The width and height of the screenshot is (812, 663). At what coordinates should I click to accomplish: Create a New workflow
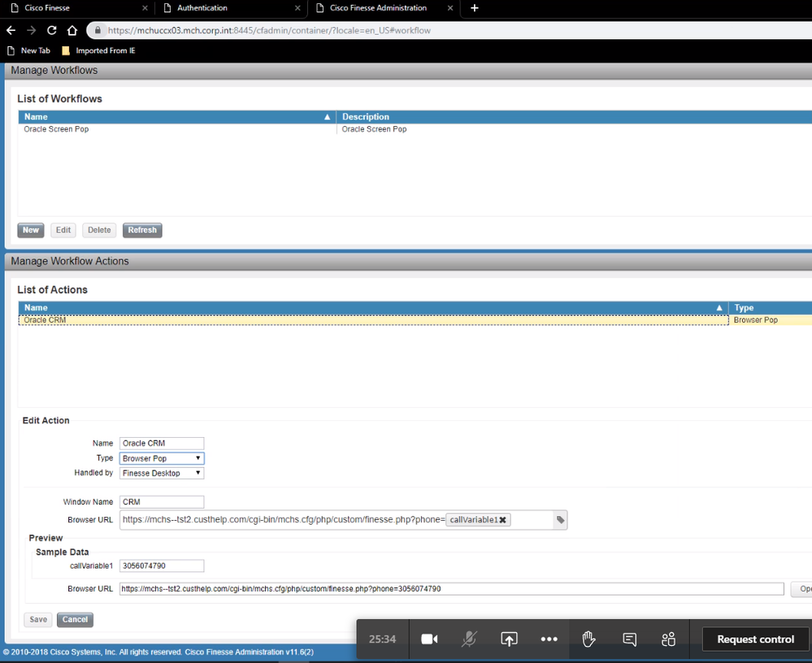coord(31,230)
